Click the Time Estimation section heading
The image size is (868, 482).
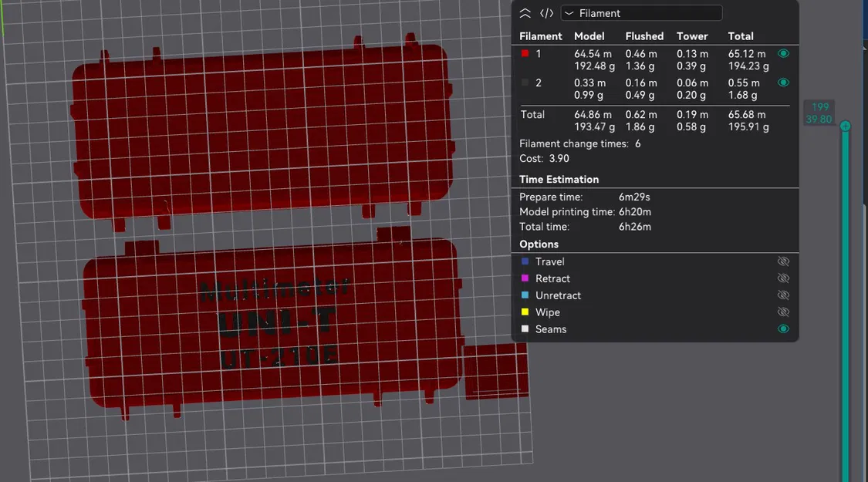559,179
